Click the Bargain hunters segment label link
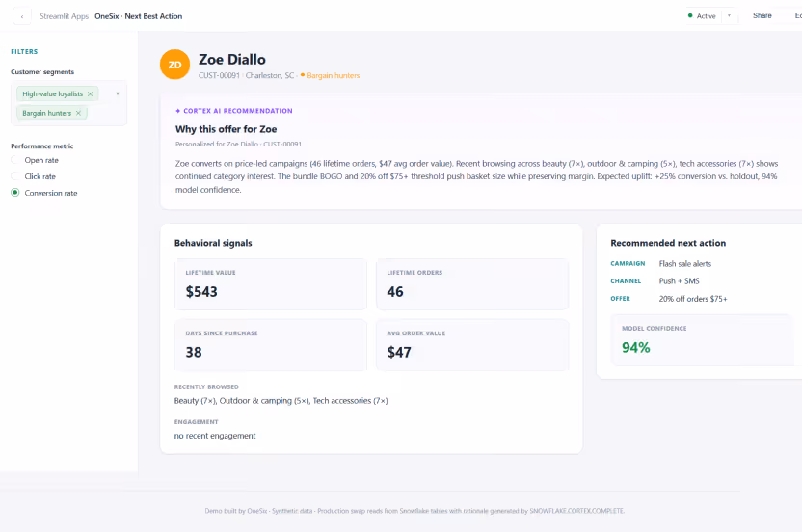Viewport: 802px width, 532px height. click(333, 75)
